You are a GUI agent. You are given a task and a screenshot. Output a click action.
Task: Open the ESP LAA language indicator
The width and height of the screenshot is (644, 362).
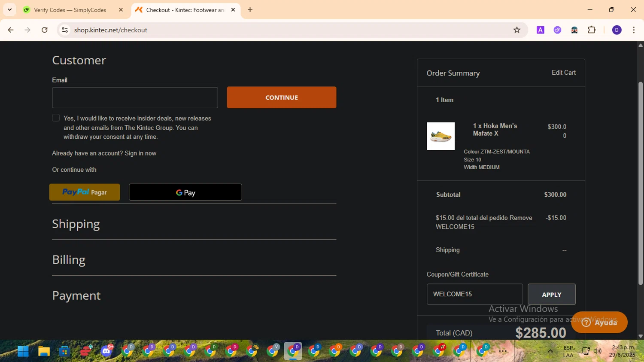[x=568, y=351]
